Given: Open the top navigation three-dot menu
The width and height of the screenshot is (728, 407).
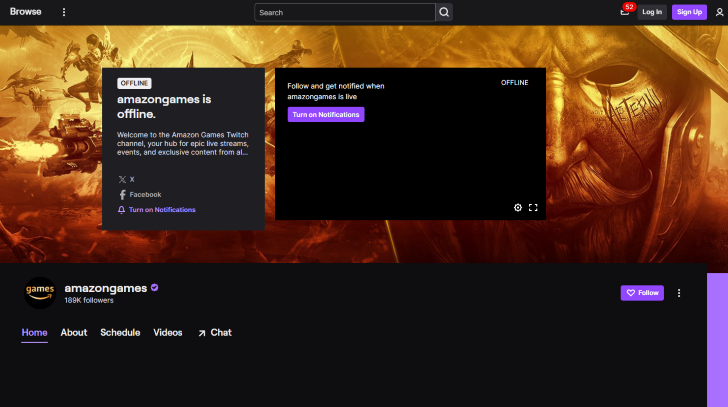Looking at the screenshot, I should (64, 12).
